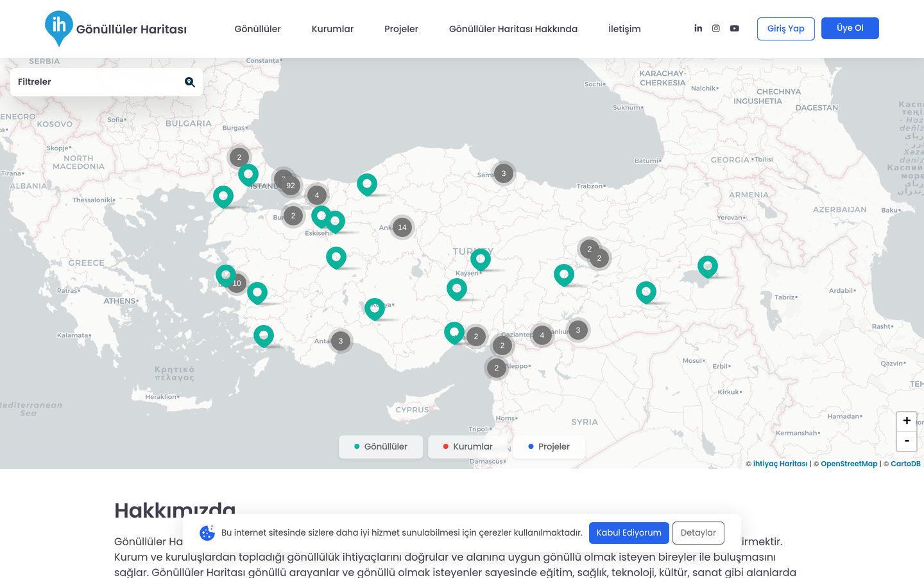The image size is (924, 578).
Task: Click the cluster marker 2 near Aleppo
Action: pyautogui.click(x=497, y=368)
